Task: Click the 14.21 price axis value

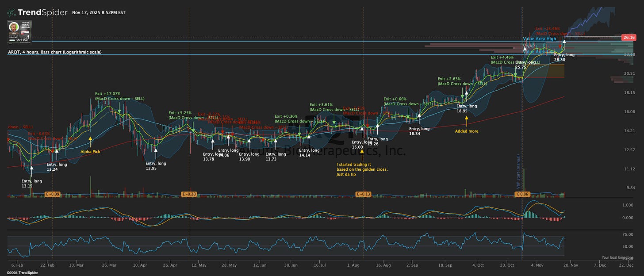Action: 629,130
